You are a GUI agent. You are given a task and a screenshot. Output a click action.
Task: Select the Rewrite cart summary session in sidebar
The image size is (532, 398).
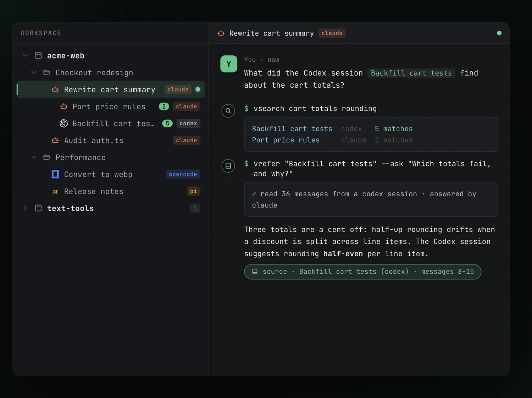[x=111, y=89]
